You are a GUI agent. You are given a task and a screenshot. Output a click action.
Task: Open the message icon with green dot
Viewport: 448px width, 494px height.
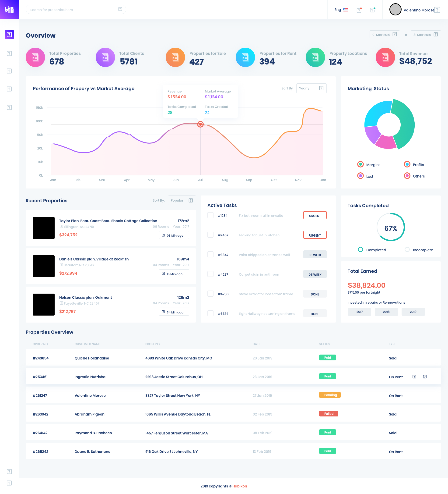372,10
